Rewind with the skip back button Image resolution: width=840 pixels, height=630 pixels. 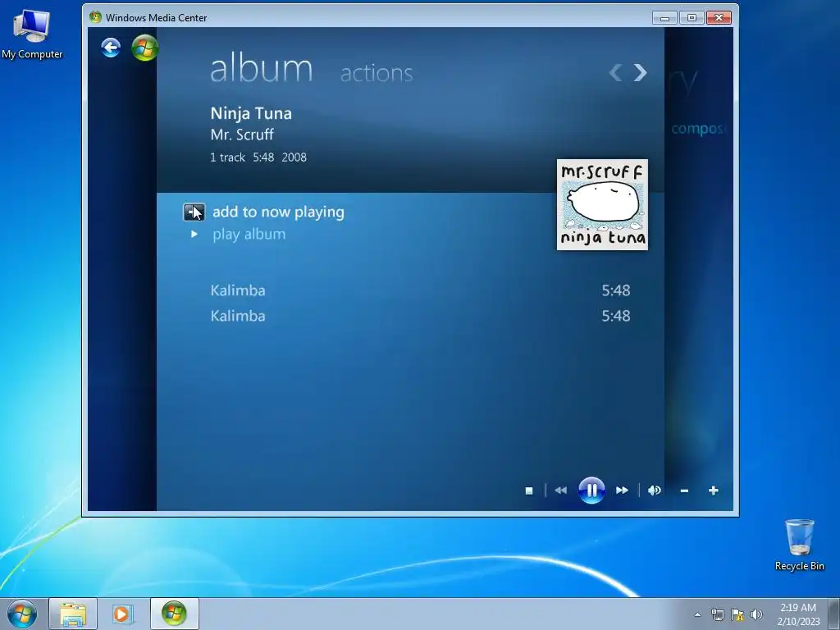[x=561, y=491]
